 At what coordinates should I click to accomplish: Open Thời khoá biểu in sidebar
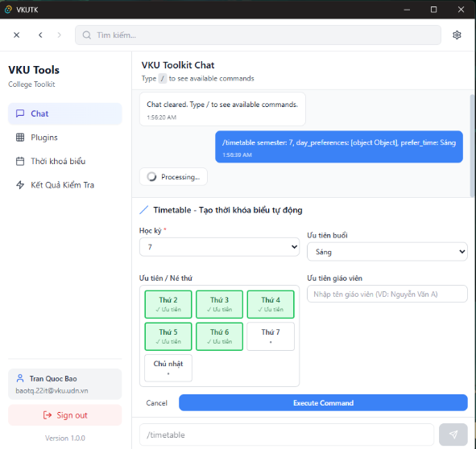tap(65, 161)
